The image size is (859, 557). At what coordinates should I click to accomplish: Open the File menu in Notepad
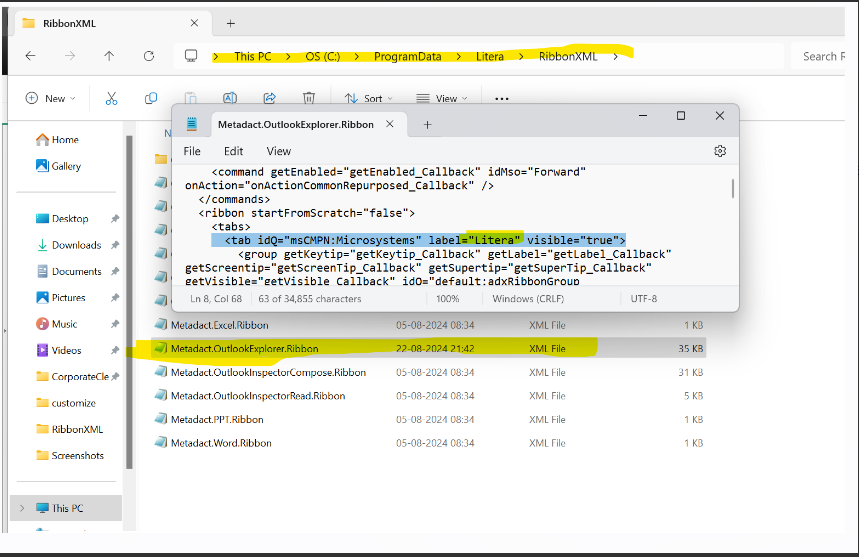(192, 151)
